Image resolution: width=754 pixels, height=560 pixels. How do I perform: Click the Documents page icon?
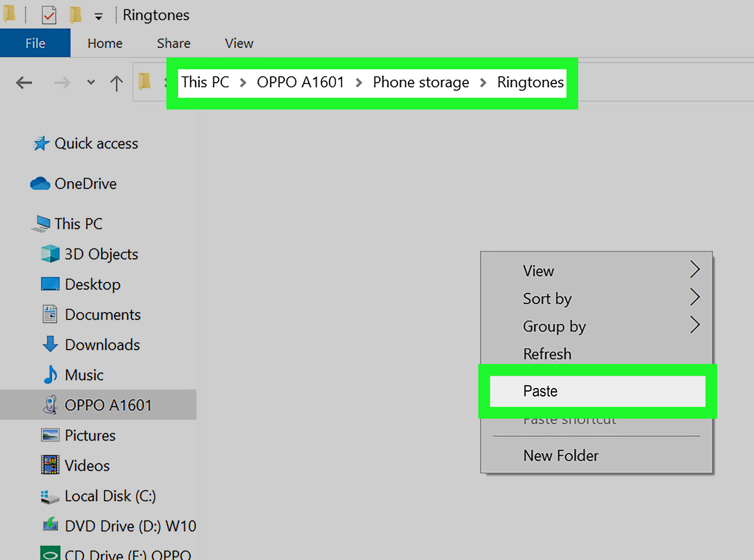[50, 314]
